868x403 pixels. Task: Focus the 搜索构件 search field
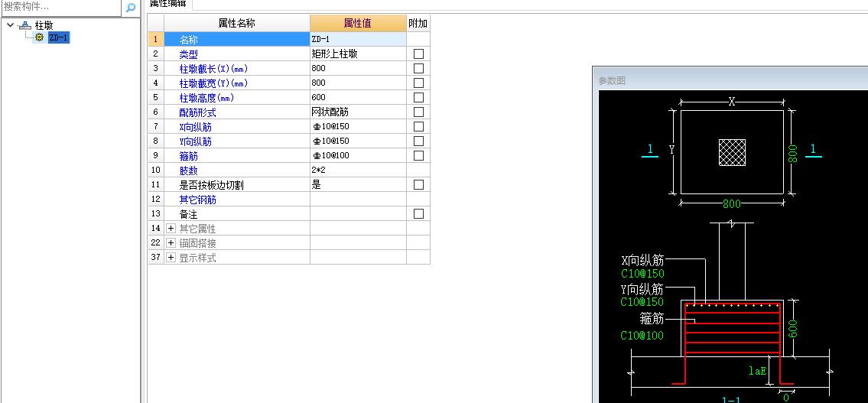60,8
